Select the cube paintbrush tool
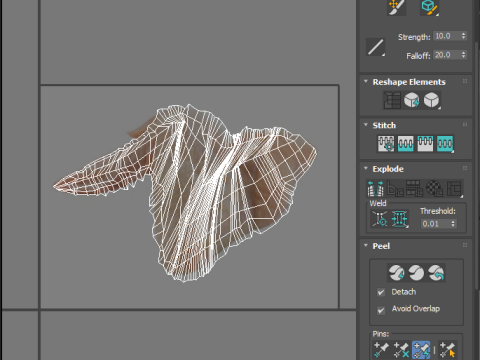 click(x=429, y=8)
